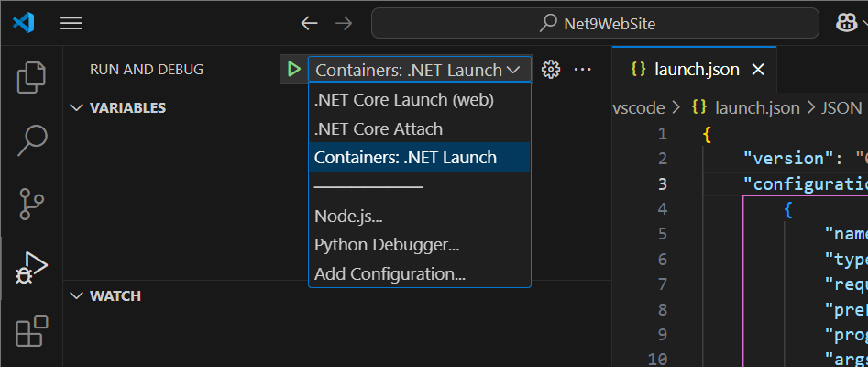This screenshot has width=868, height=367.
Task: Click the Run and Debug activity icon
Action: click(x=31, y=267)
